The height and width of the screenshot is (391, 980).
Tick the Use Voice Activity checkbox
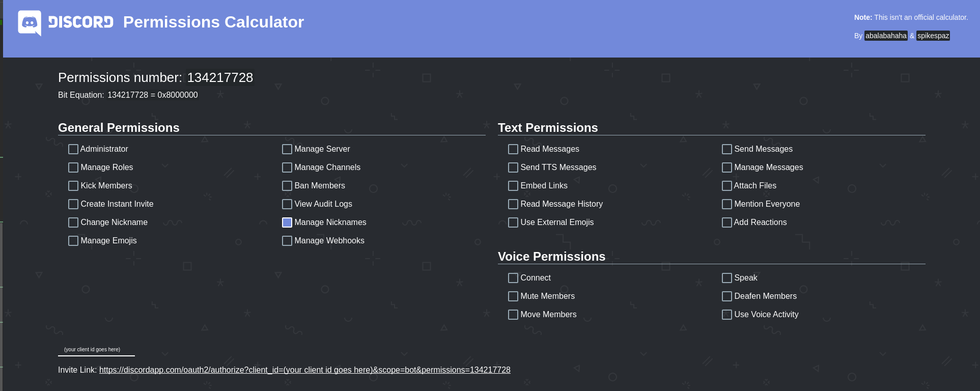[x=727, y=315]
